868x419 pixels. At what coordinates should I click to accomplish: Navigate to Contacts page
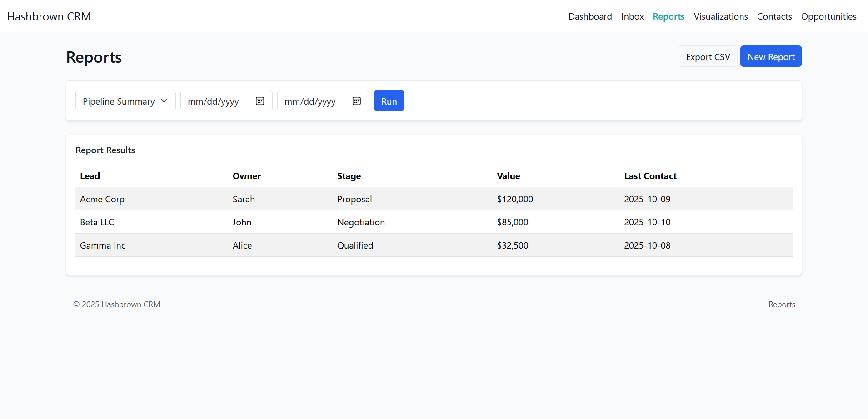click(x=774, y=16)
